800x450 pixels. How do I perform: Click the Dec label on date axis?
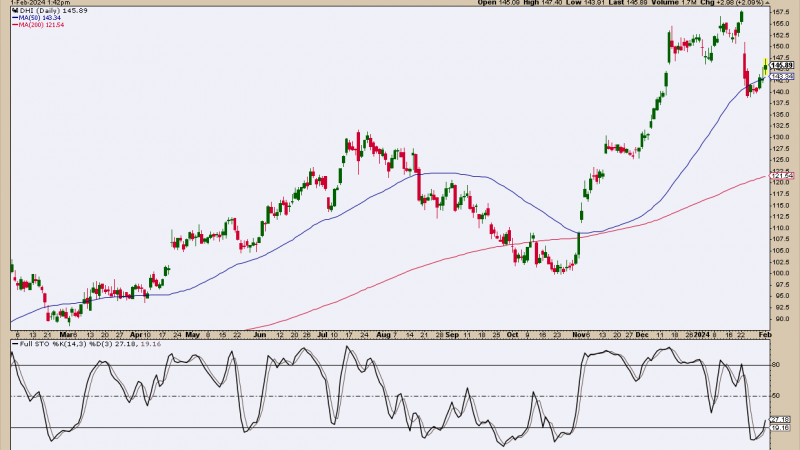[642, 335]
